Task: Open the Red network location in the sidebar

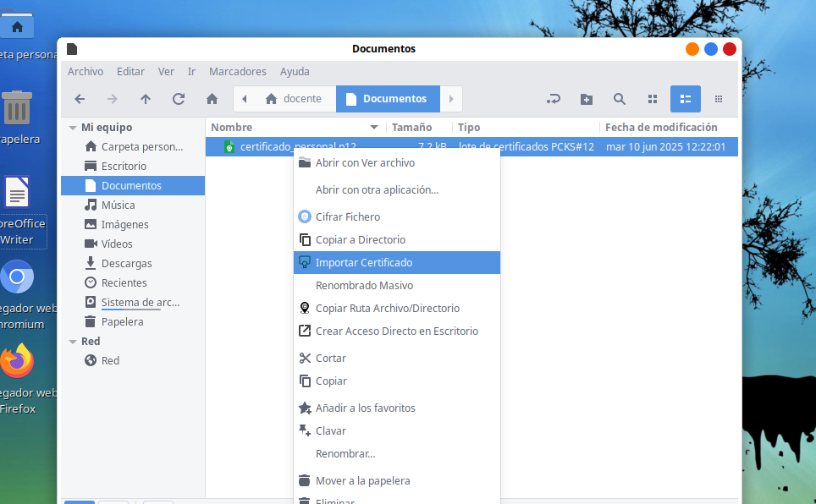Action: click(x=133, y=360)
